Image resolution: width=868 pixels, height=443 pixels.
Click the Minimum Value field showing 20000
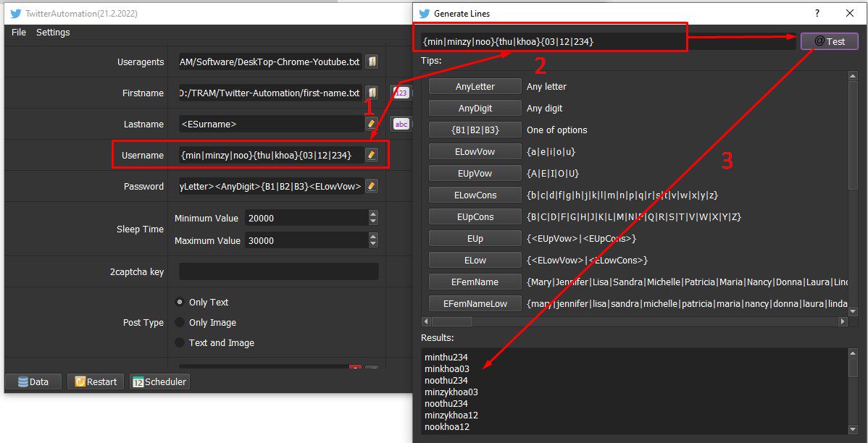306,219
